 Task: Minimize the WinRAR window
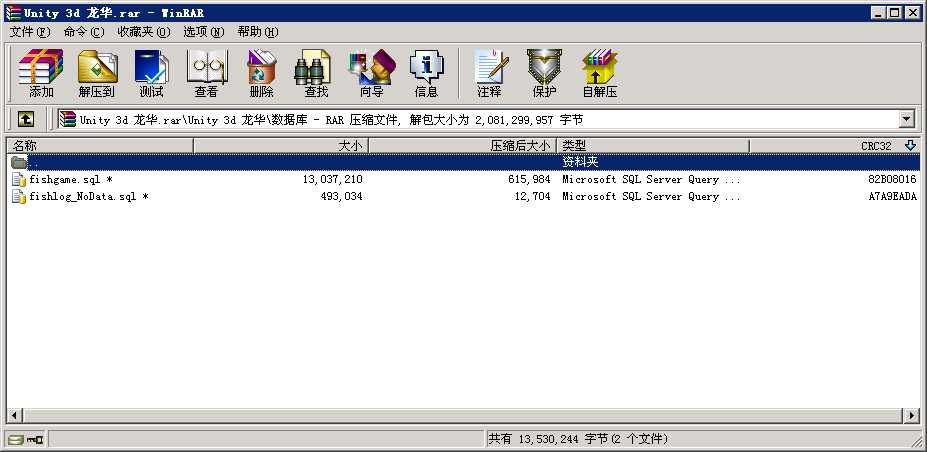879,12
